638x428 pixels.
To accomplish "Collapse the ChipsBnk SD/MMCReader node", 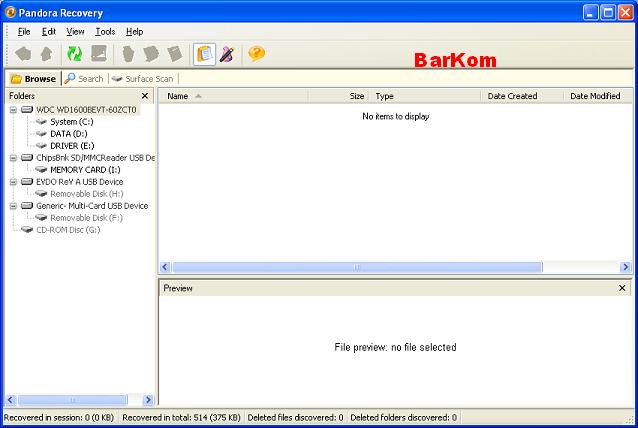I will 13,158.
